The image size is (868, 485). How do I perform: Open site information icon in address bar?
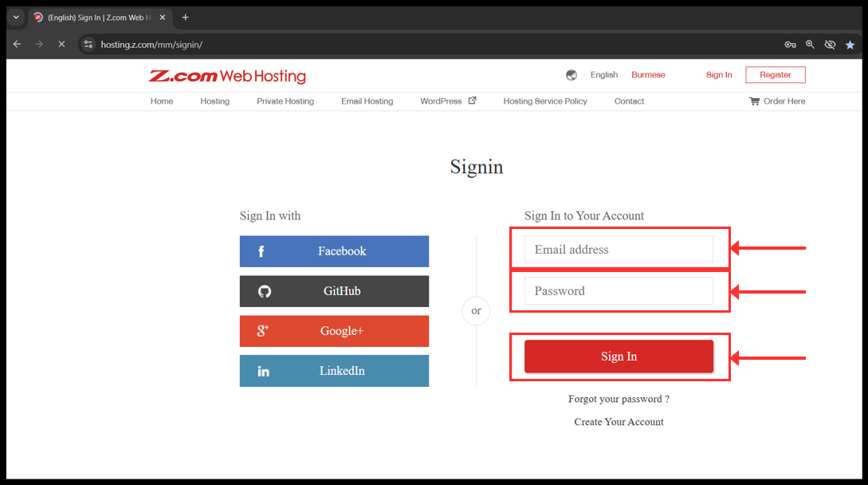(88, 45)
